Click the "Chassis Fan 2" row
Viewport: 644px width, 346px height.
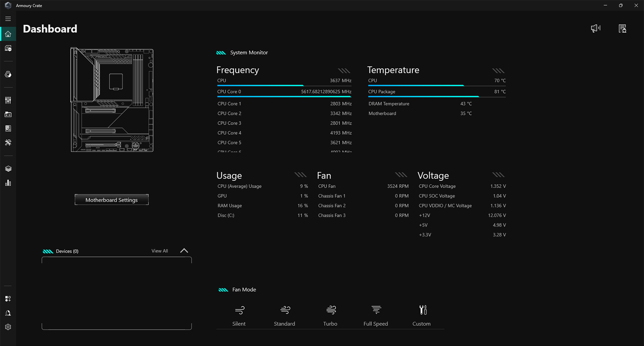tap(363, 206)
